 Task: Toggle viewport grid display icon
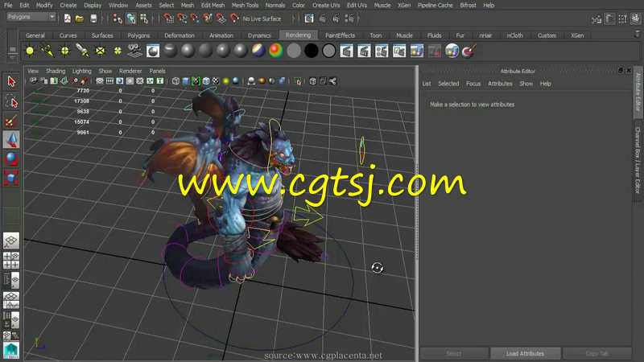tap(100, 81)
